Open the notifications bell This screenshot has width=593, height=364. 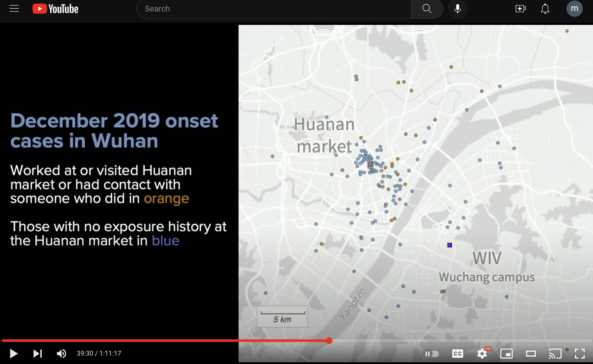click(x=545, y=9)
